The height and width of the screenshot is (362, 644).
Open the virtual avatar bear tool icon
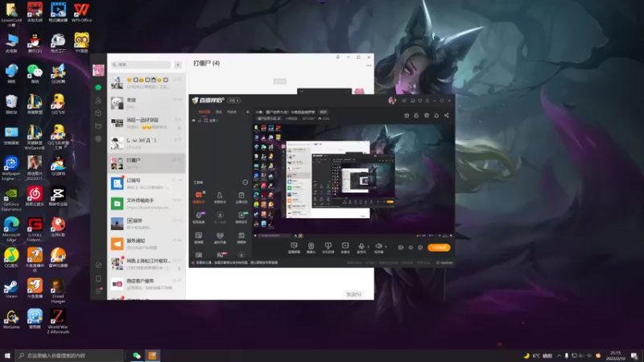click(220, 236)
